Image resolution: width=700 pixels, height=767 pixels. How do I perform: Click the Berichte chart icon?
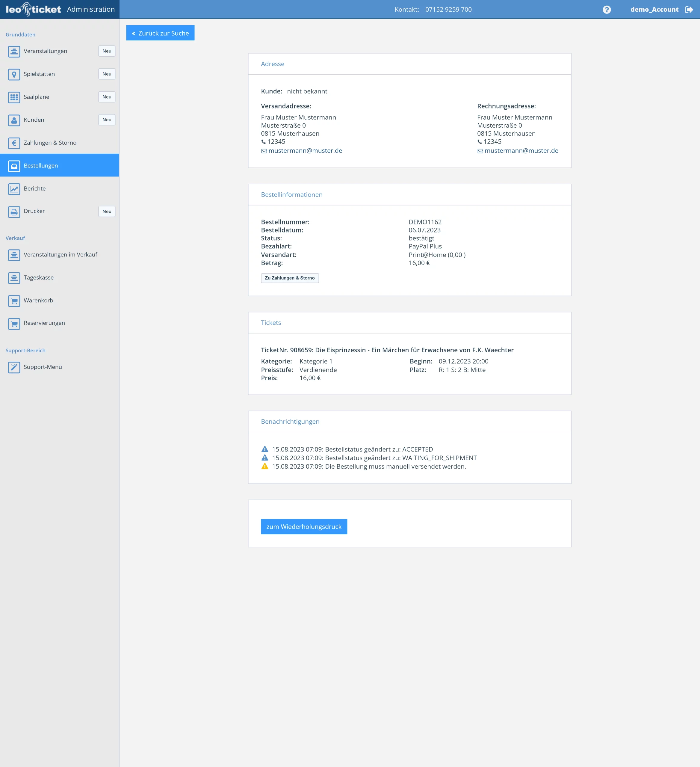click(x=14, y=189)
